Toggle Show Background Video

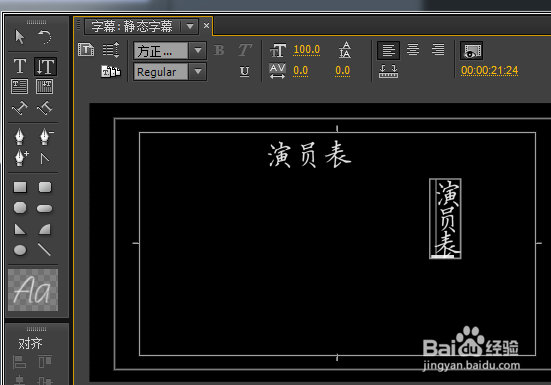(472, 51)
